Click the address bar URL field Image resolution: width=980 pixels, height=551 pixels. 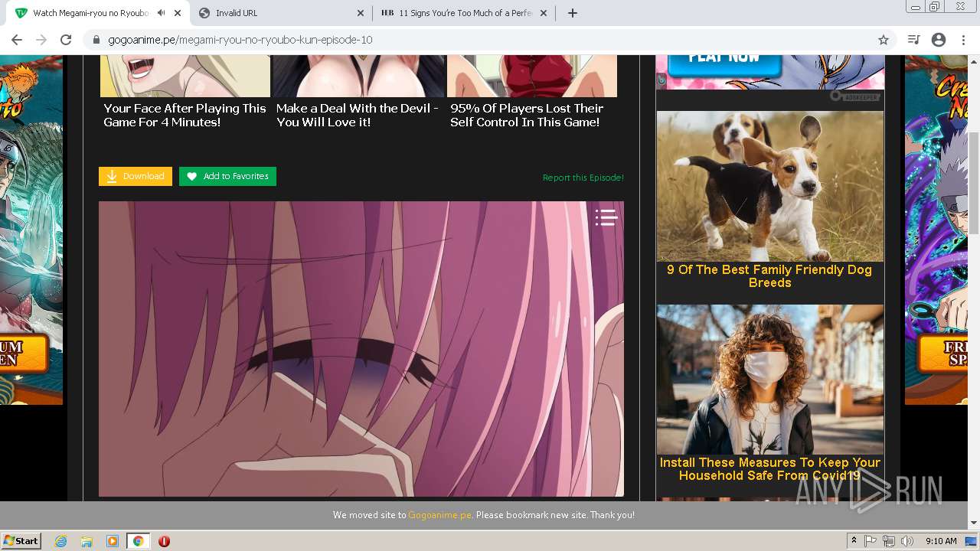[x=490, y=40]
